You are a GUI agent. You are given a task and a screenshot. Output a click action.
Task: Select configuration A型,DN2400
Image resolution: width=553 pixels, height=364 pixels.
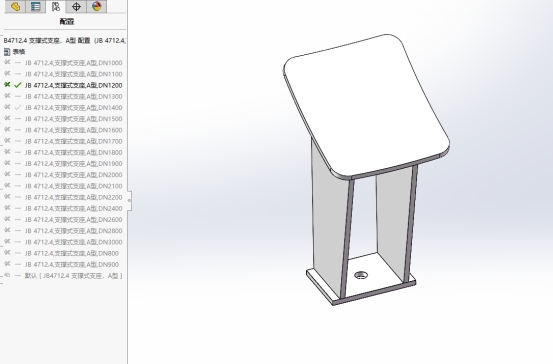tap(74, 208)
